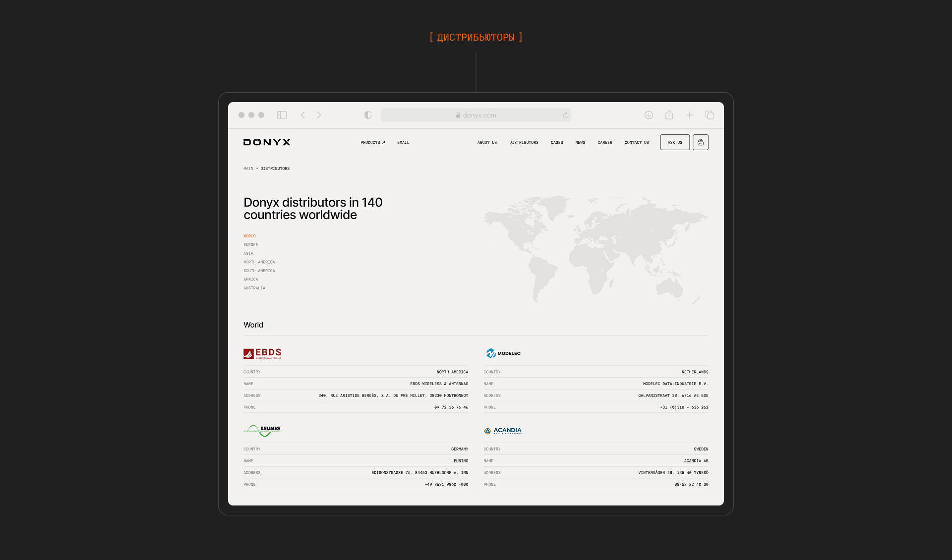
Task: Click the EBDS Wireless & Antennas logo
Action: tap(262, 353)
